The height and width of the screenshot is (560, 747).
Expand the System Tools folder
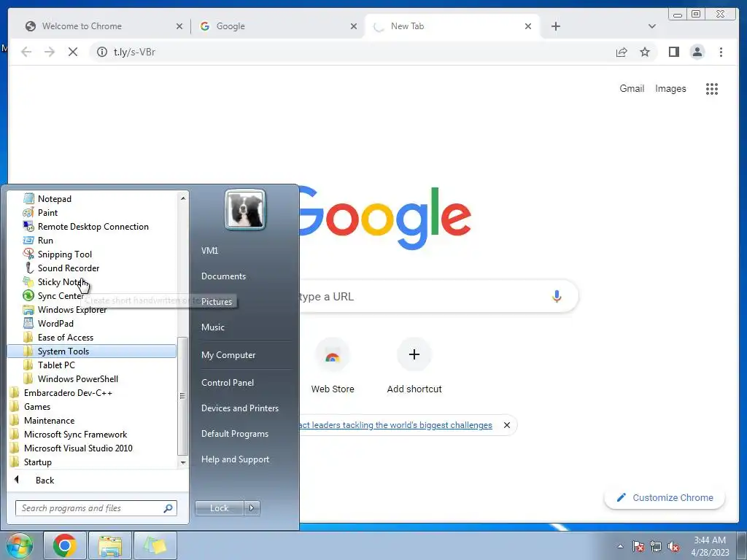tap(92, 351)
